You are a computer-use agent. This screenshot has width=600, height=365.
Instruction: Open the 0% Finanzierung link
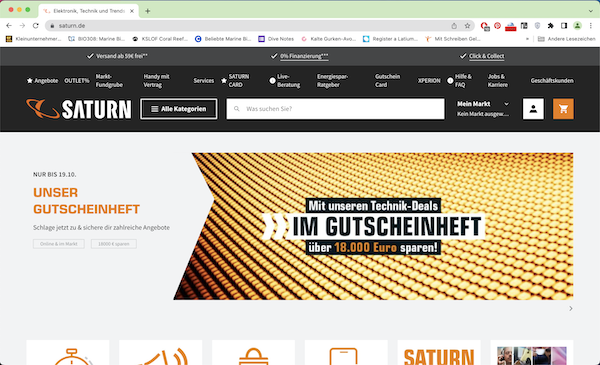tap(304, 56)
